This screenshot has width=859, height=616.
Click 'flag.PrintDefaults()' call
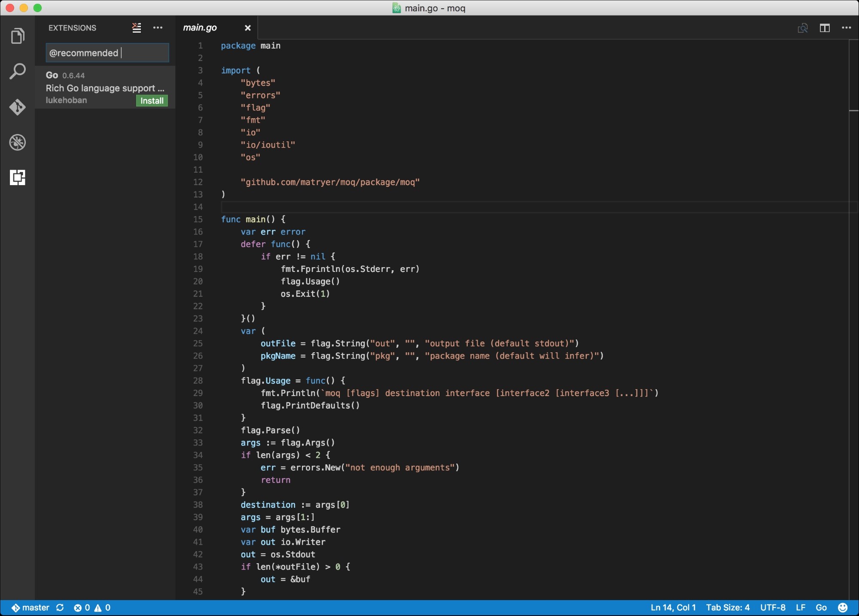310,406
